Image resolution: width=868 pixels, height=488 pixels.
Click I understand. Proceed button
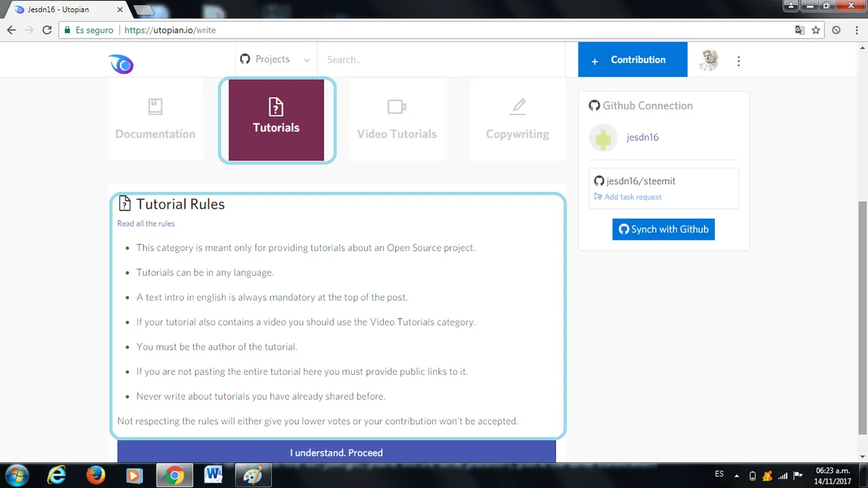[336, 452]
